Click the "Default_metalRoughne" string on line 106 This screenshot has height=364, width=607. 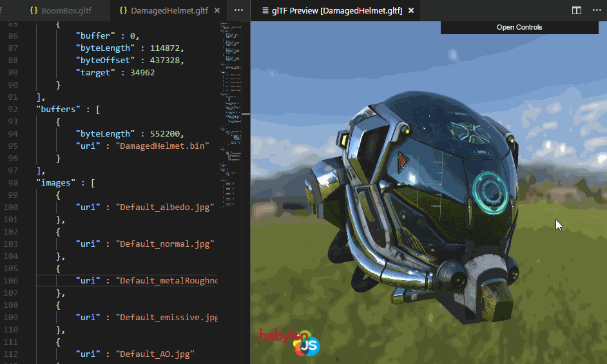click(167, 281)
